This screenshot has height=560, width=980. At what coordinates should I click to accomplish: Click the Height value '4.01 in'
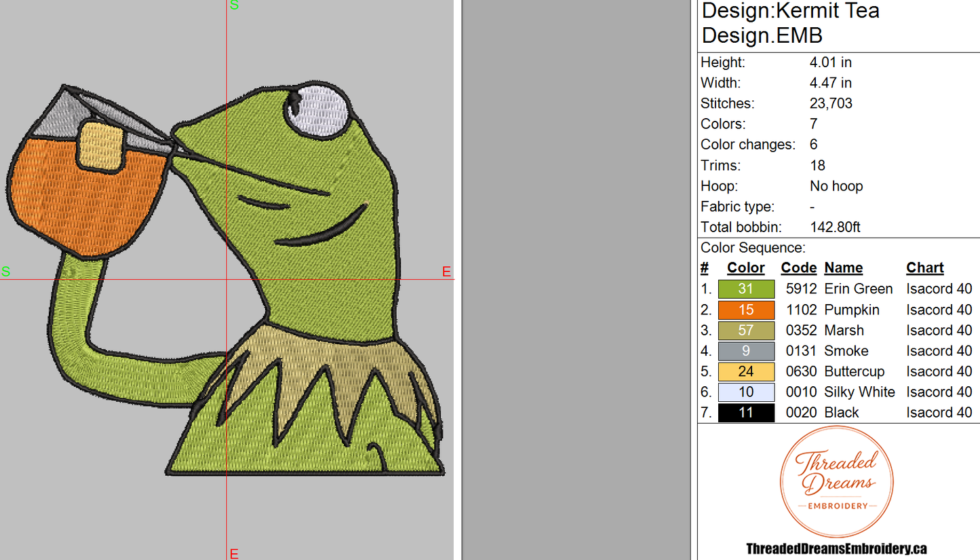(831, 62)
